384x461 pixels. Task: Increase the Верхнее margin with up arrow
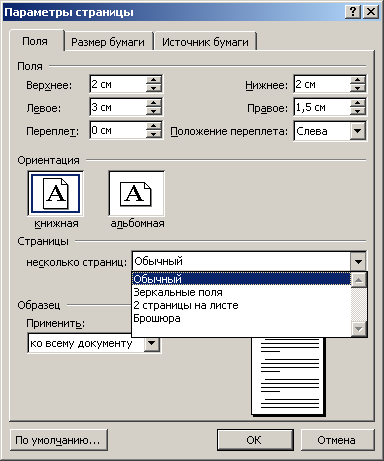(154, 80)
